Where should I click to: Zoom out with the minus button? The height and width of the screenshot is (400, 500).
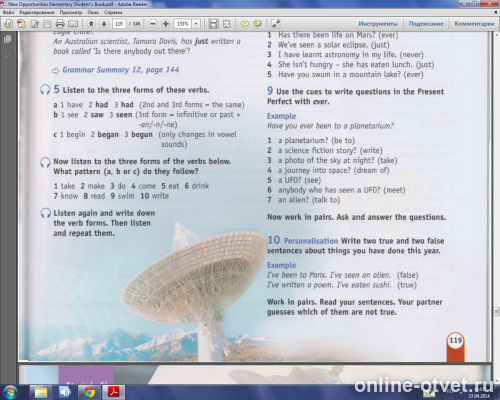pos(153,24)
